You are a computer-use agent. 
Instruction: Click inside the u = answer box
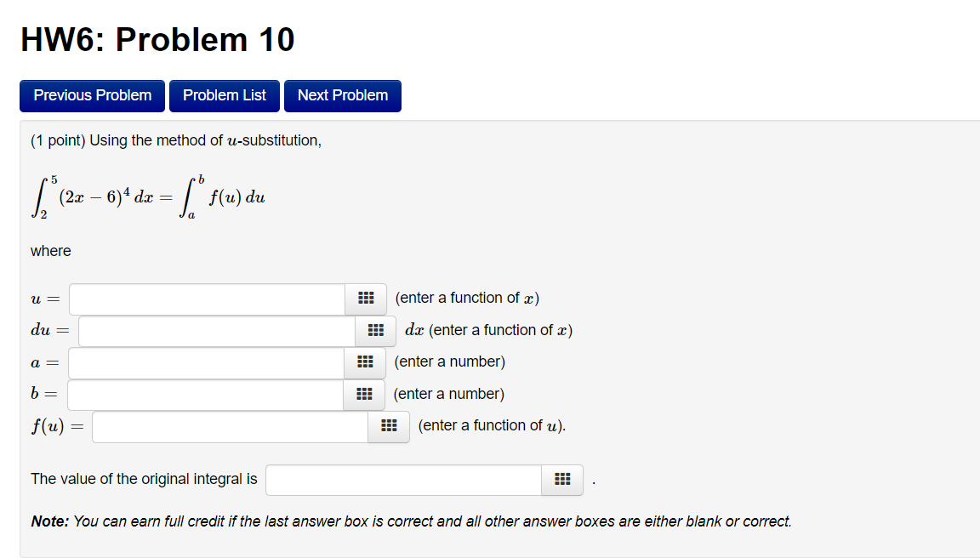(204, 299)
